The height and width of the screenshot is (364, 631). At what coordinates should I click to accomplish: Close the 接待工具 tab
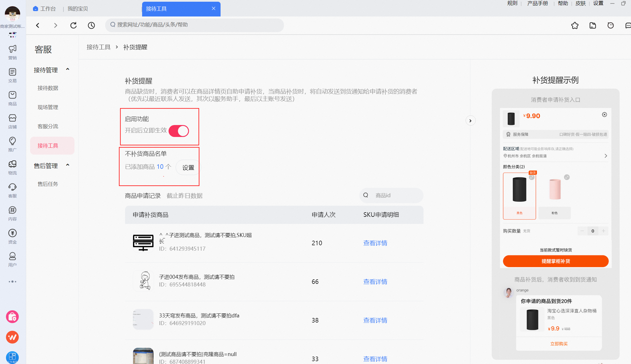pos(213,9)
